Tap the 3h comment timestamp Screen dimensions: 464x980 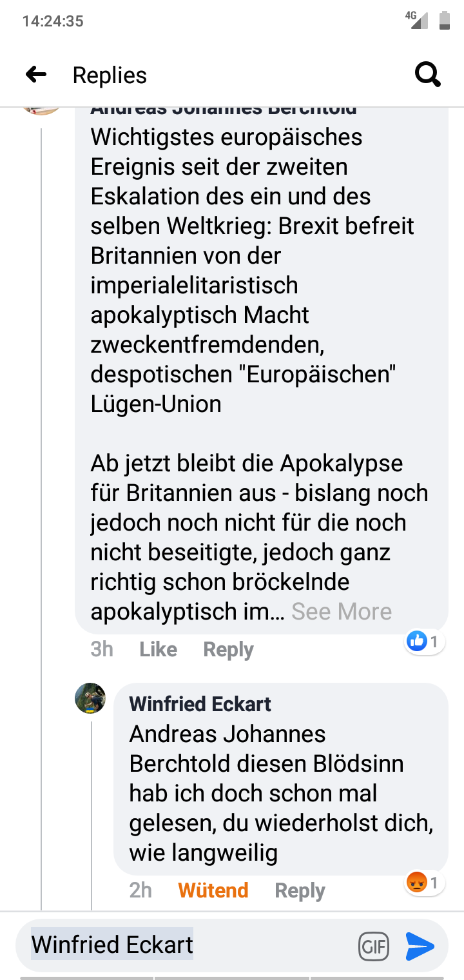pos(102,649)
